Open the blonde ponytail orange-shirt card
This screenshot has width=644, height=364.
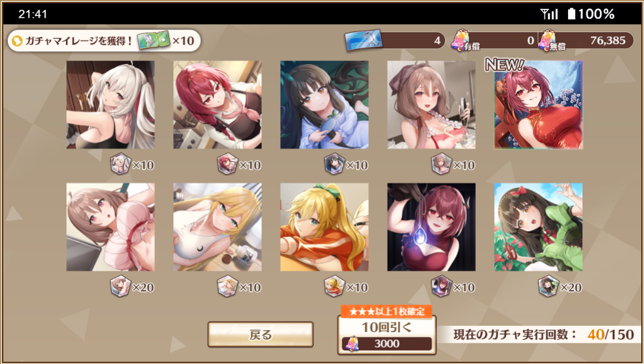click(324, 227)
